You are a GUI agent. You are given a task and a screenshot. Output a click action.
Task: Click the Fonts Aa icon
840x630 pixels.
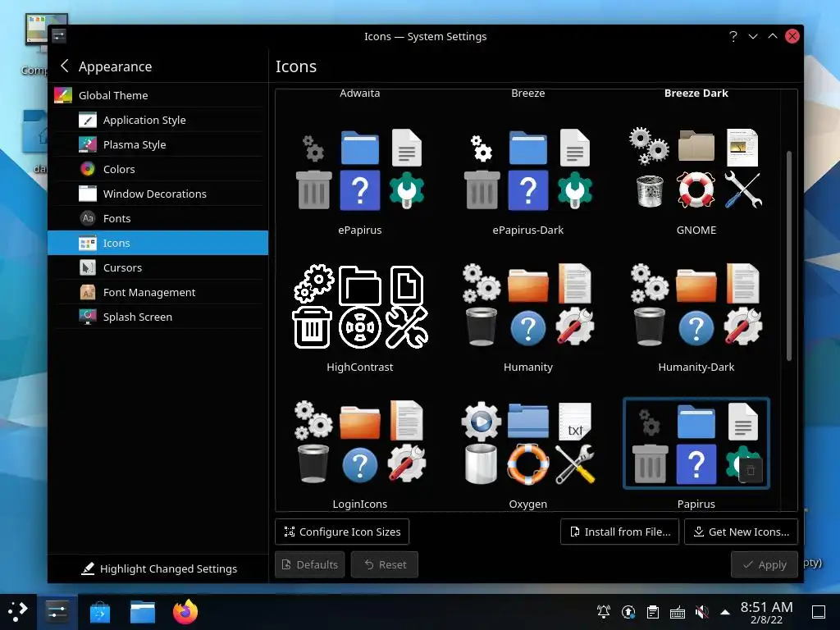click(x=87, y=218)
